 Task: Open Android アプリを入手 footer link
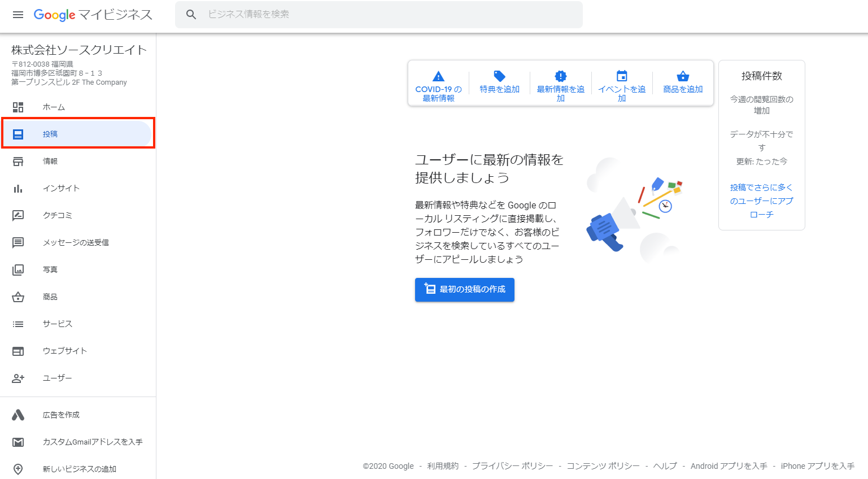click(729, 466)
